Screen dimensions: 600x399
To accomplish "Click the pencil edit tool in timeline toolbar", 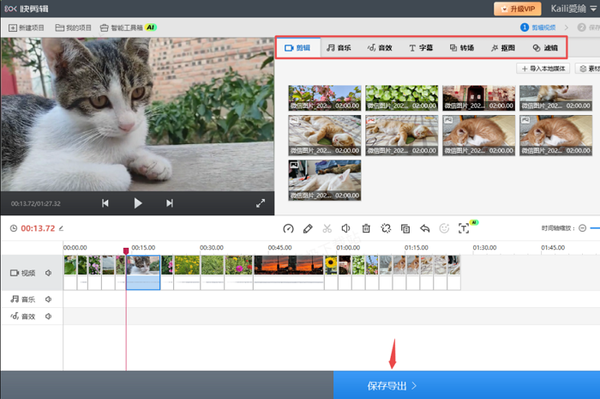I will point(308,228).
